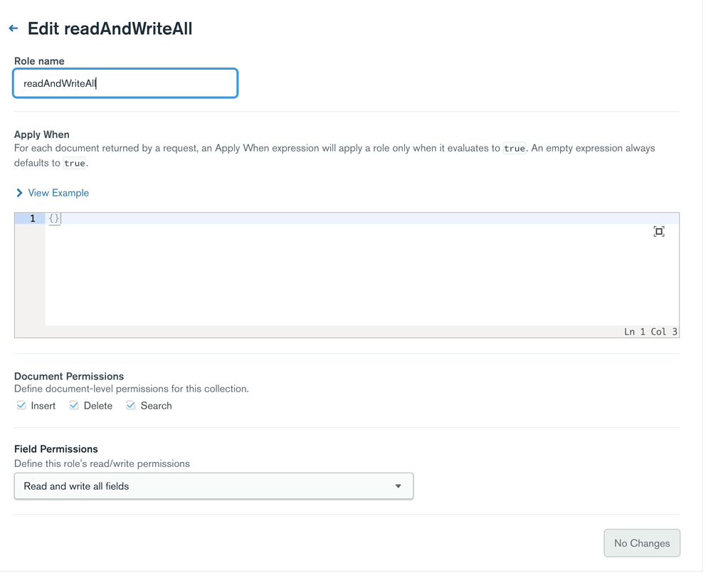Click the Ln 1 Col 3 status indicator
The width and height of the screenshot is (728, 583).
click(x=650, y=332)
